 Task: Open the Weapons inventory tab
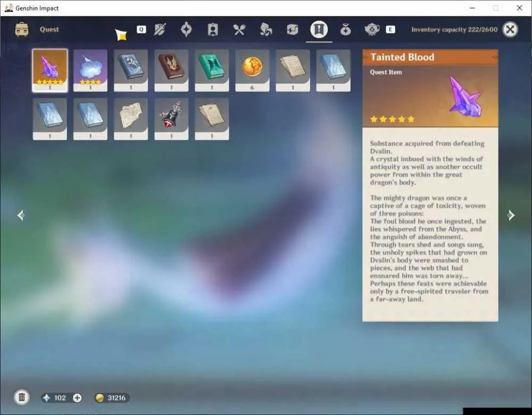coord(160,29)
